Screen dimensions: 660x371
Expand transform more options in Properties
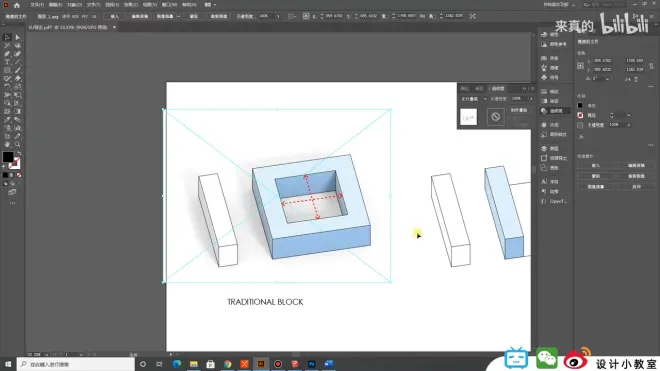(651, 86)
